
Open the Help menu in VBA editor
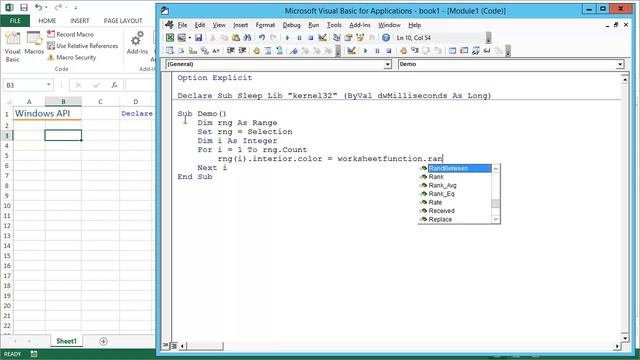pyautogui.click(x=414, y=25)
